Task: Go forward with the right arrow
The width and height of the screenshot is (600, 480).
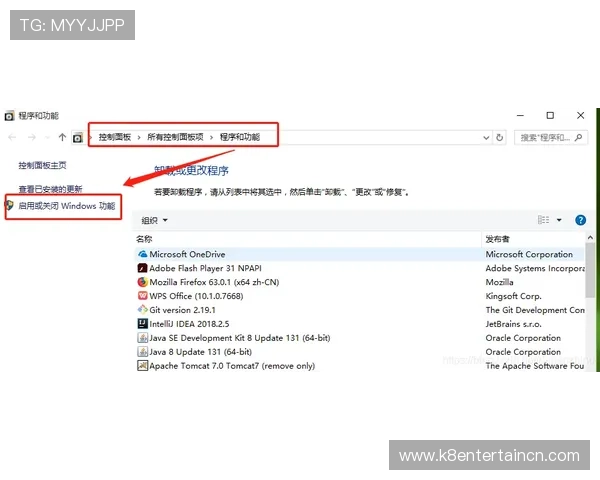Action: (x=32, y=137)
